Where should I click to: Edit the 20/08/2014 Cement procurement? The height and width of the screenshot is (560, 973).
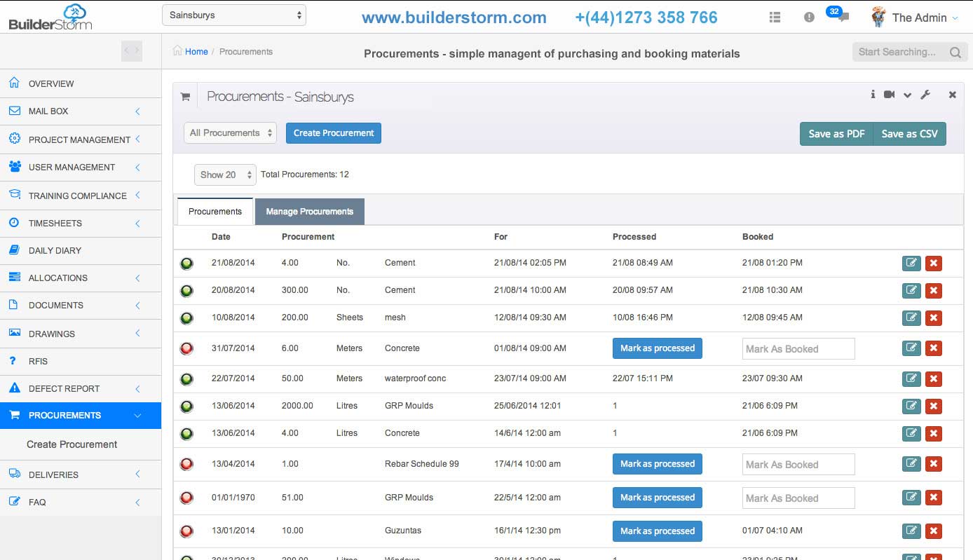[x=911, y=290]
